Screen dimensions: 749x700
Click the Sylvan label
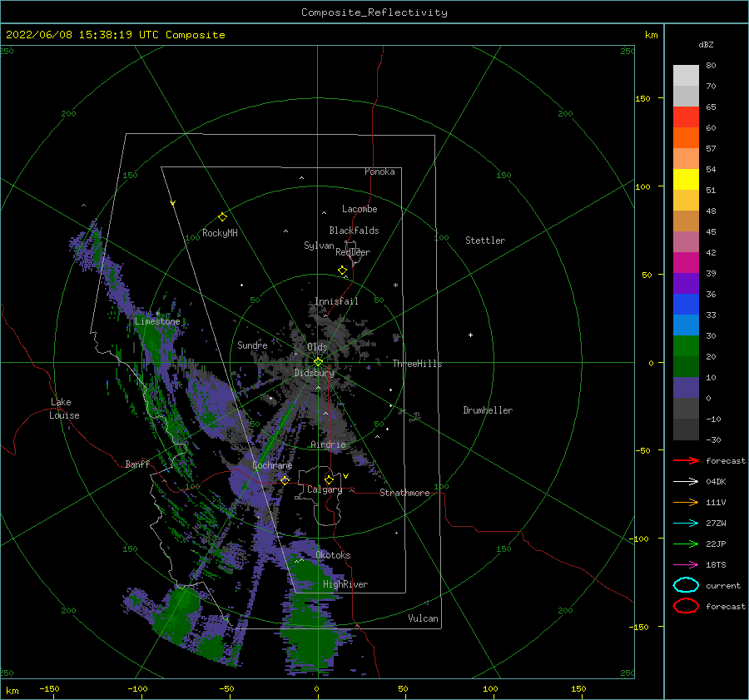tap(319, 246)
